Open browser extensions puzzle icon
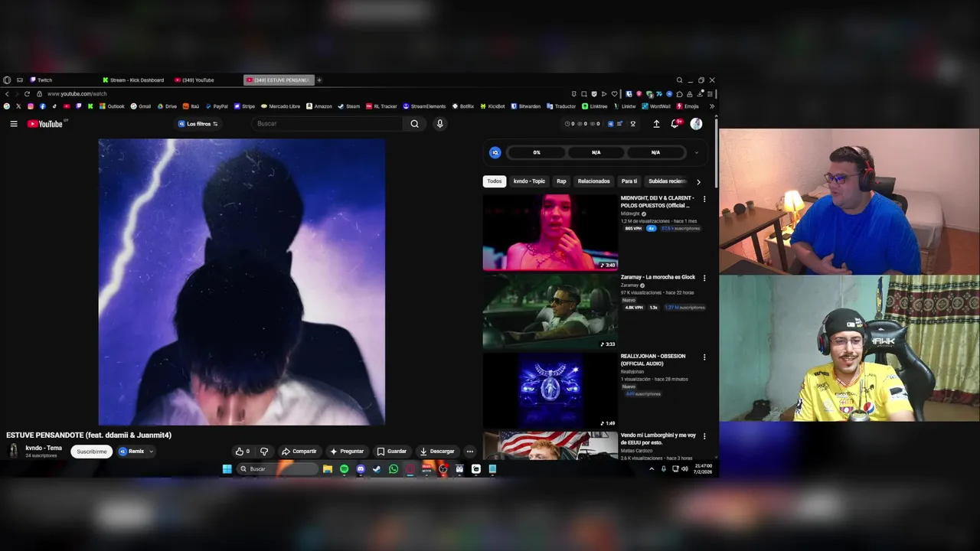The height and width of the screenshot is (551, 980). pyautogui.click(x=679, y=94)
